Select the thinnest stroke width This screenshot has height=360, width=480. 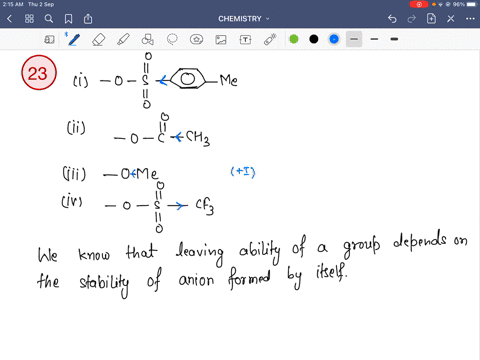[354, 39]
